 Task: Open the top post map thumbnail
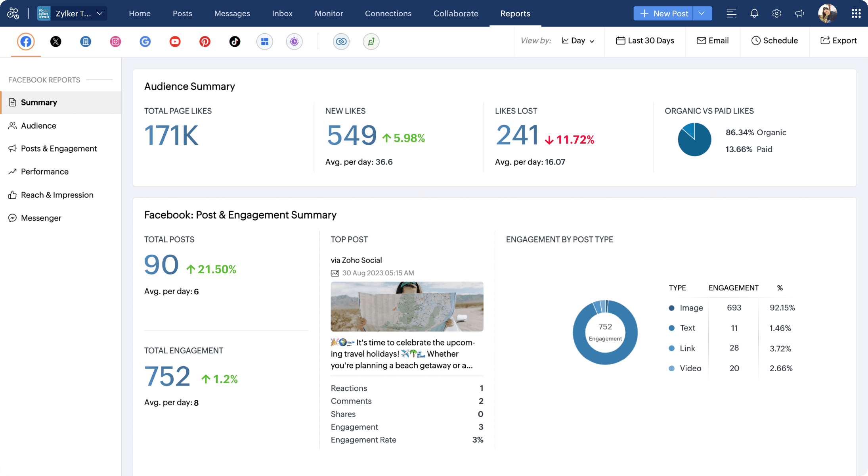407,306
